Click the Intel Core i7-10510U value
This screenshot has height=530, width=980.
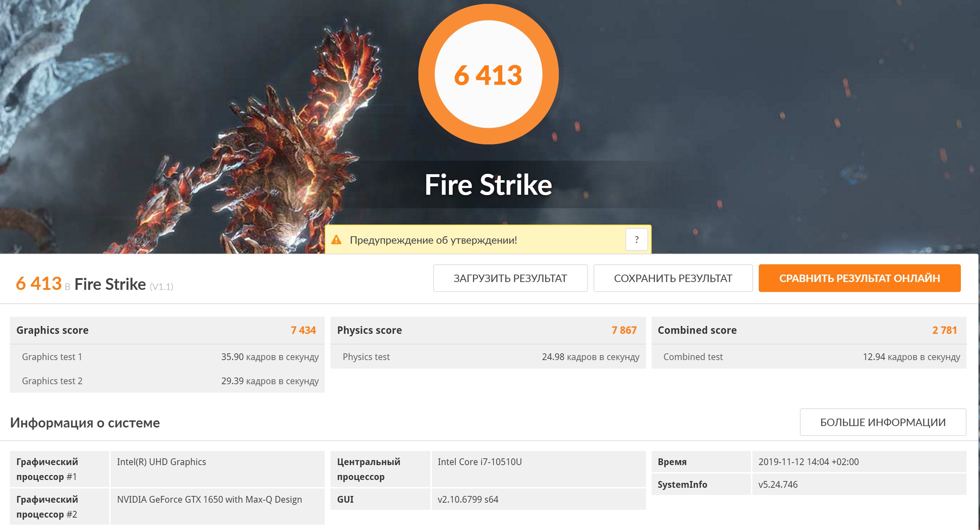[x=480, y=462]
